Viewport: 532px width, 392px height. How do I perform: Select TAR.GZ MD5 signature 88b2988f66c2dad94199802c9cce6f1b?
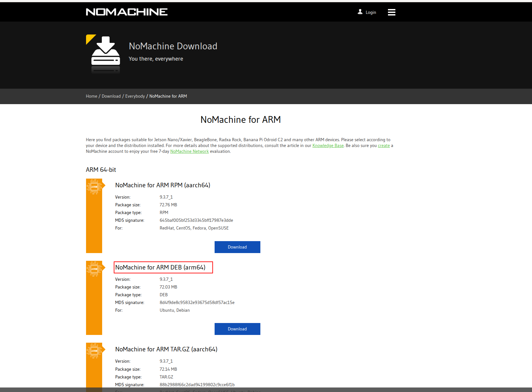[197, 385]
